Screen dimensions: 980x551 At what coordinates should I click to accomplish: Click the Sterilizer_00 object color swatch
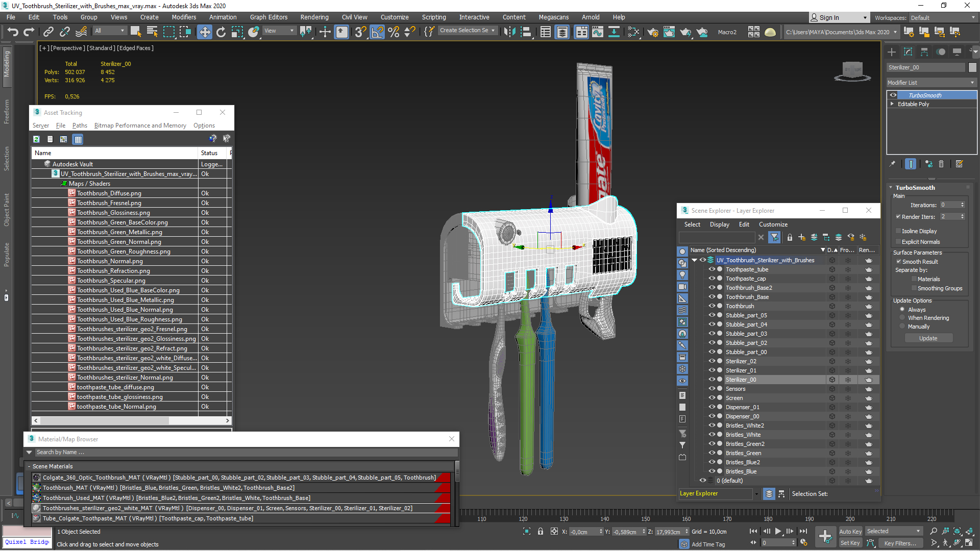tap(972, 67)
